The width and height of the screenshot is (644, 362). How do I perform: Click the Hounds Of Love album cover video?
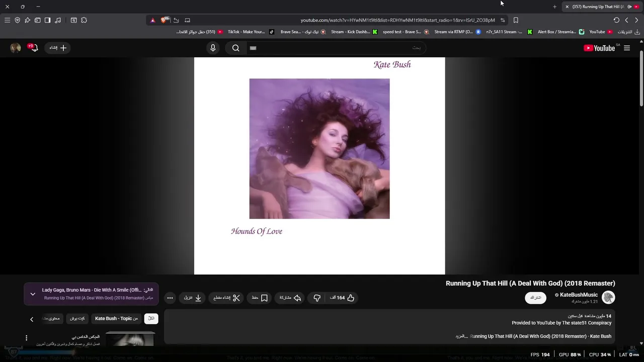coord(319,148)
